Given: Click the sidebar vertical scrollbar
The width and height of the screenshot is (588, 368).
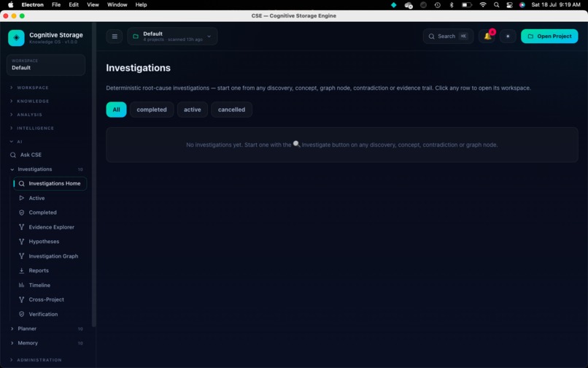Looking at the screenshot, I should (x=94, y=175).
